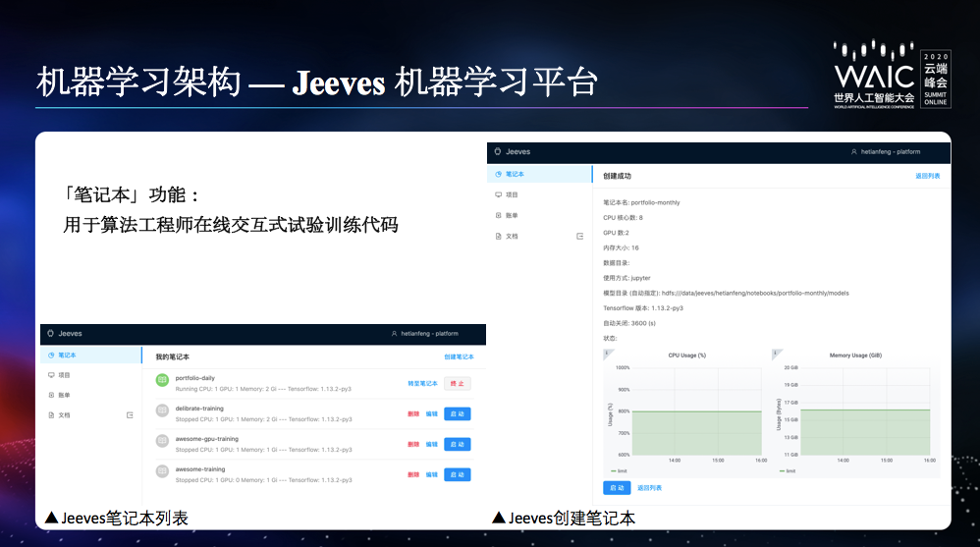Click the grey delibrate-training notebook icon
The height and width of the screenshot is (547, 980).
(162, 410)
